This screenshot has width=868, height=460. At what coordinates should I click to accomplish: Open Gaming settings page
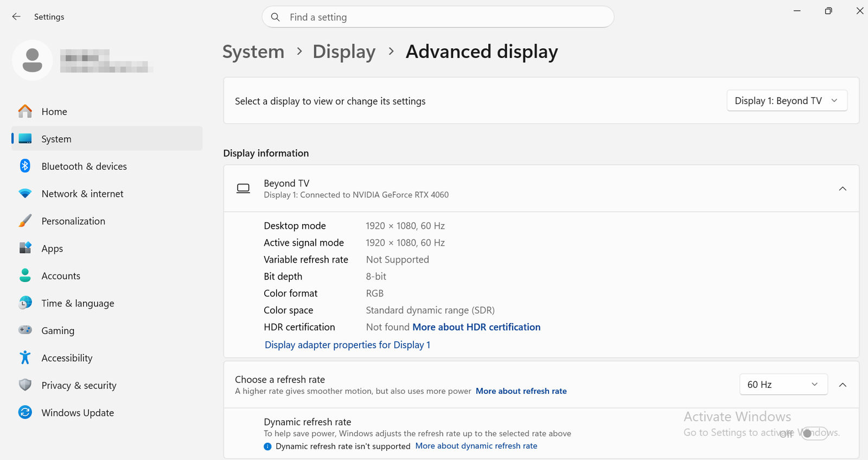tap(107, 331)
